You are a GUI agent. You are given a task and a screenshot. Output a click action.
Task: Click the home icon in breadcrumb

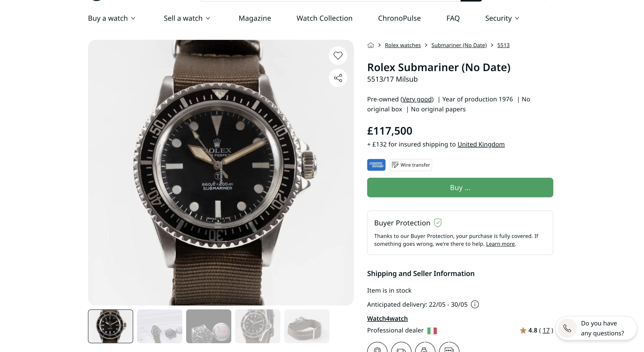pyautogui.click(x=370, y=45)
